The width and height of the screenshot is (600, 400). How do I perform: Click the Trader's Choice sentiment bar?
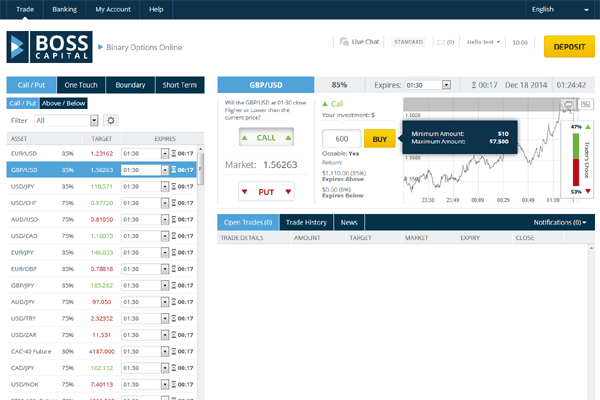[x=576, y=158]
